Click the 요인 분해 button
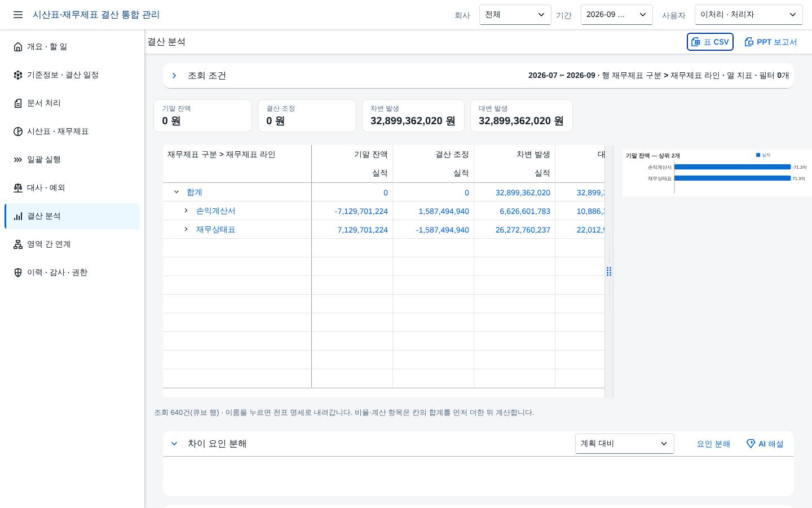The height and width of the screenshot is (508, 812). point(713,444)
